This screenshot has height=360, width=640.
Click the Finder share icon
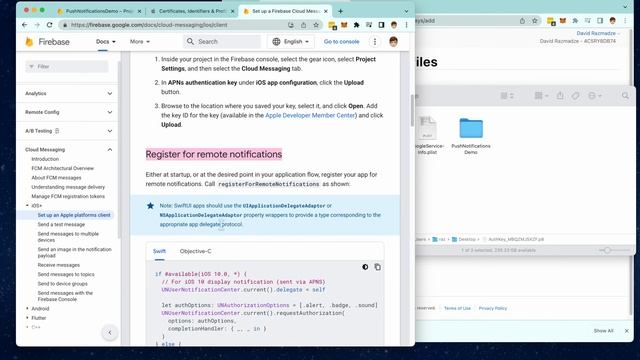560,96
